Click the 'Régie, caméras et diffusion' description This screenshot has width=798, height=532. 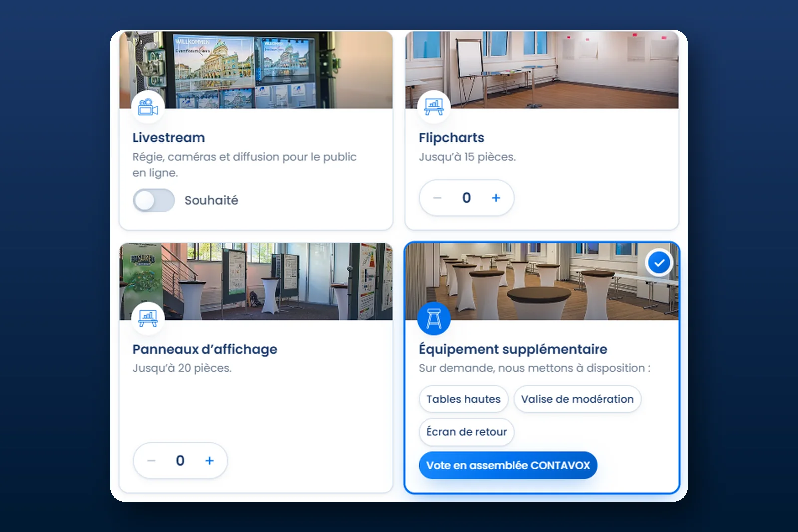244,165
